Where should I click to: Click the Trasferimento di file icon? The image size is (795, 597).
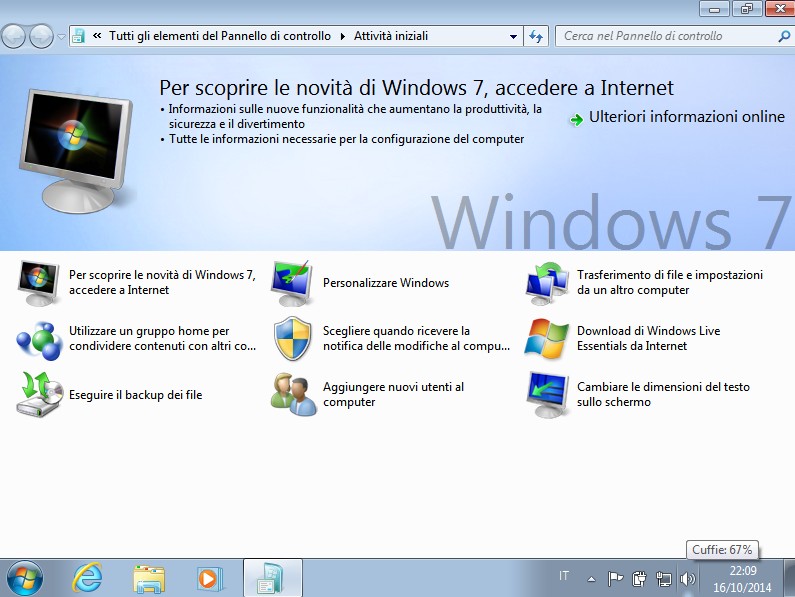coord(547,283)
